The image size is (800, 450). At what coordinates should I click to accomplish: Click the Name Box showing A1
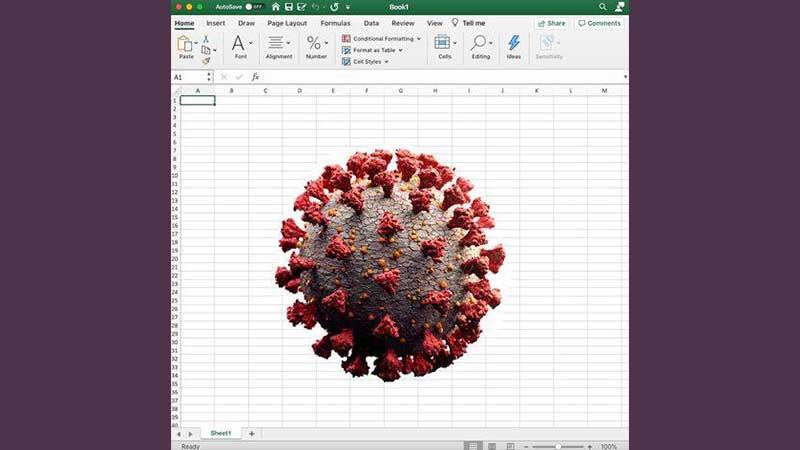click(x=189, y=77)
